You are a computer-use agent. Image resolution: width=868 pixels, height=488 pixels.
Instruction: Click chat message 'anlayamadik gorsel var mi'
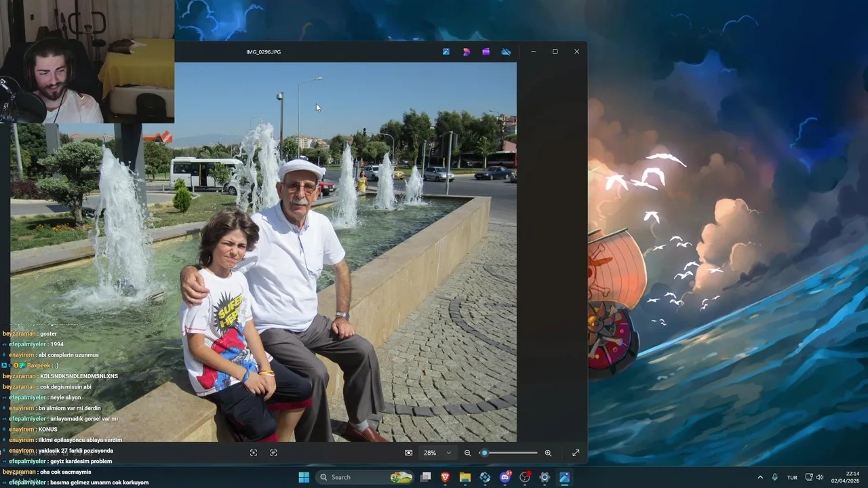coord(84,419)
